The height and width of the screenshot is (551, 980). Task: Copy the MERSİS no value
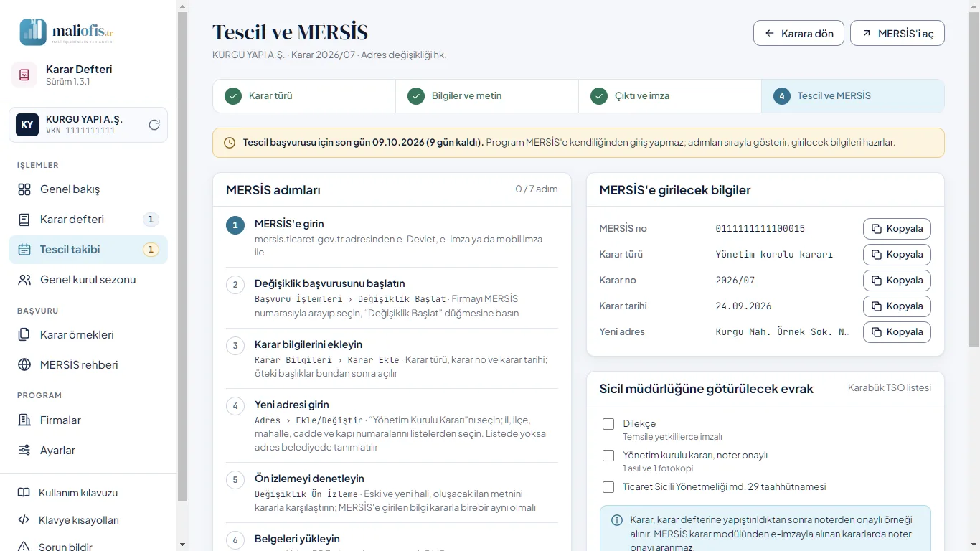coord(897,229)
